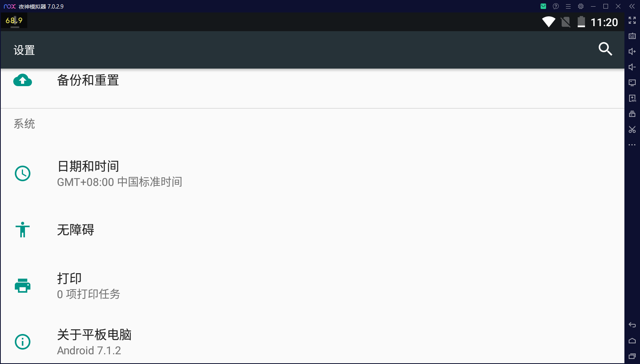Click Android back button in sidebar
This screenshot has width=640, height=364.
click(632, 325)
